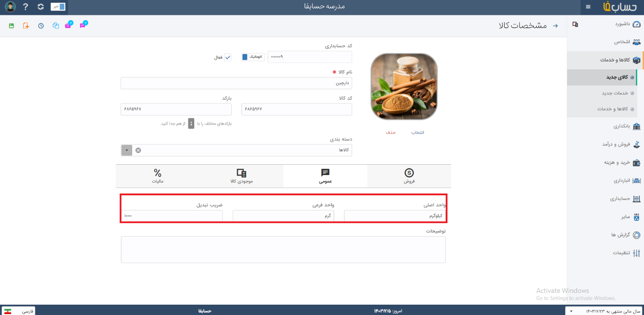
Task: Open the فارسی language selector
Action: point(19,311)
